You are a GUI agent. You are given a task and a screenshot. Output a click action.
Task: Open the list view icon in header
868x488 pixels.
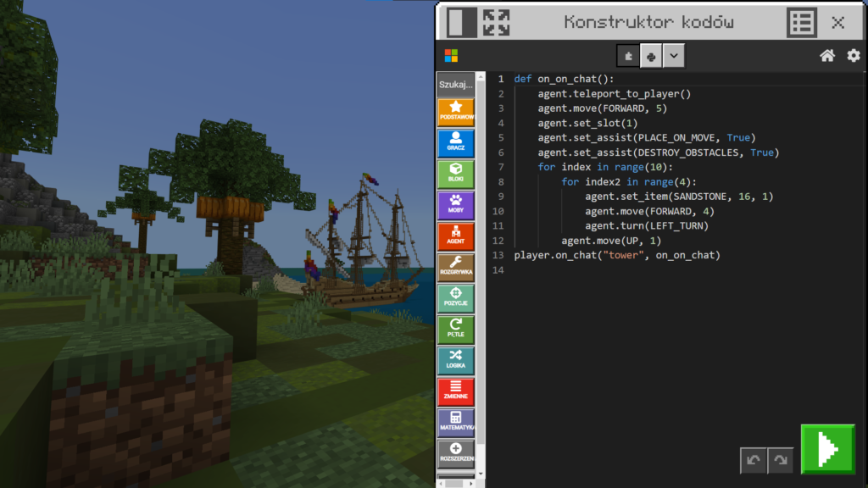tap(802, 23)
